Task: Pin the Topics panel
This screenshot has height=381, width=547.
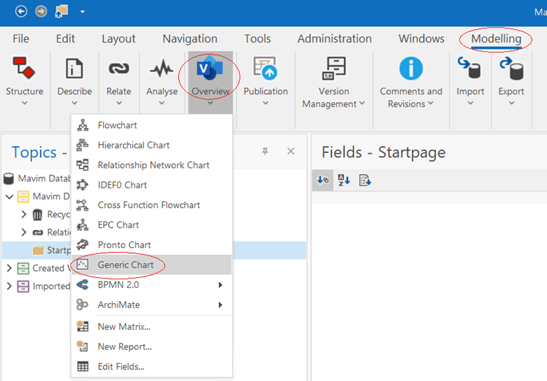Action: pos(265,151)
